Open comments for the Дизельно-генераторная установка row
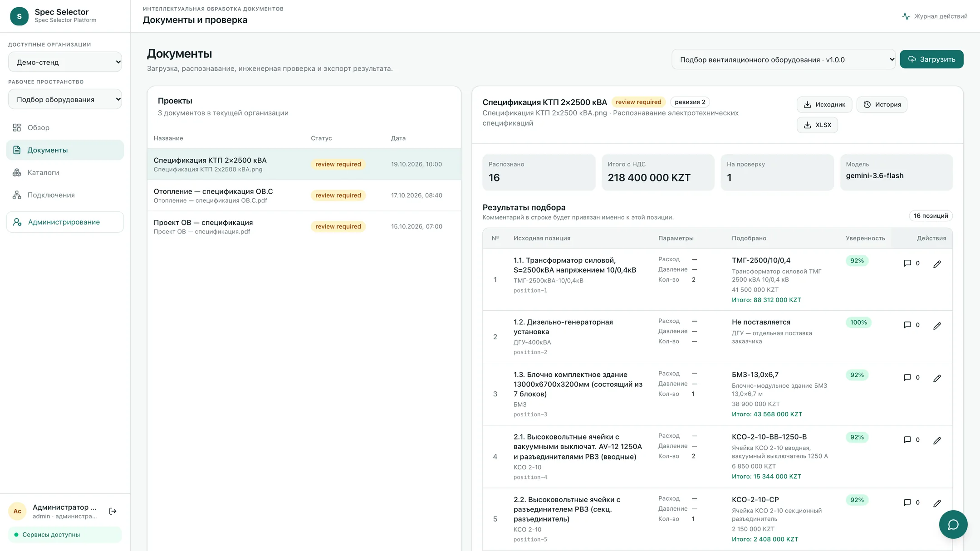This screenshot has width=980, height=551. [911, 325]
